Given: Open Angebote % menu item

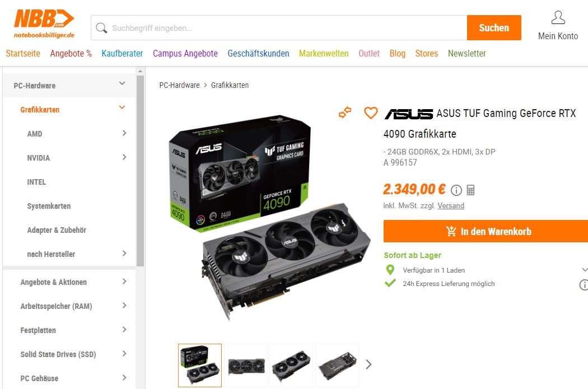Looking at the screenshot, I should 71,53.
